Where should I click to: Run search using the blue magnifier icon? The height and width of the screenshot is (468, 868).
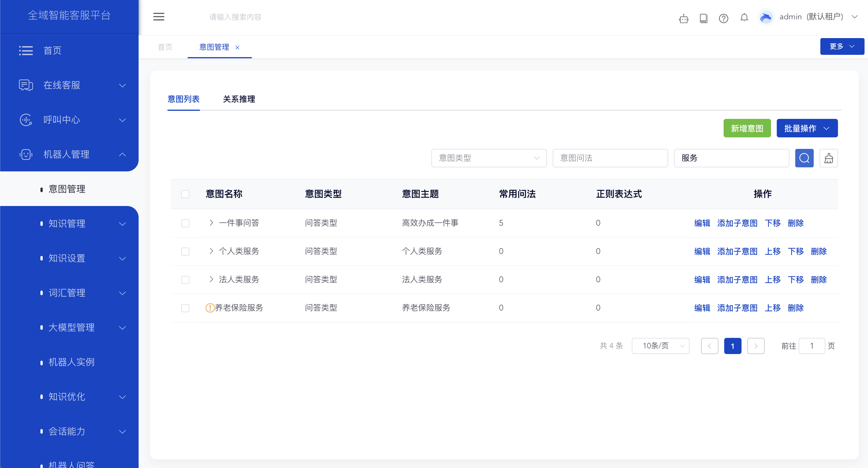pyautogui.click(x=804, y=158)
